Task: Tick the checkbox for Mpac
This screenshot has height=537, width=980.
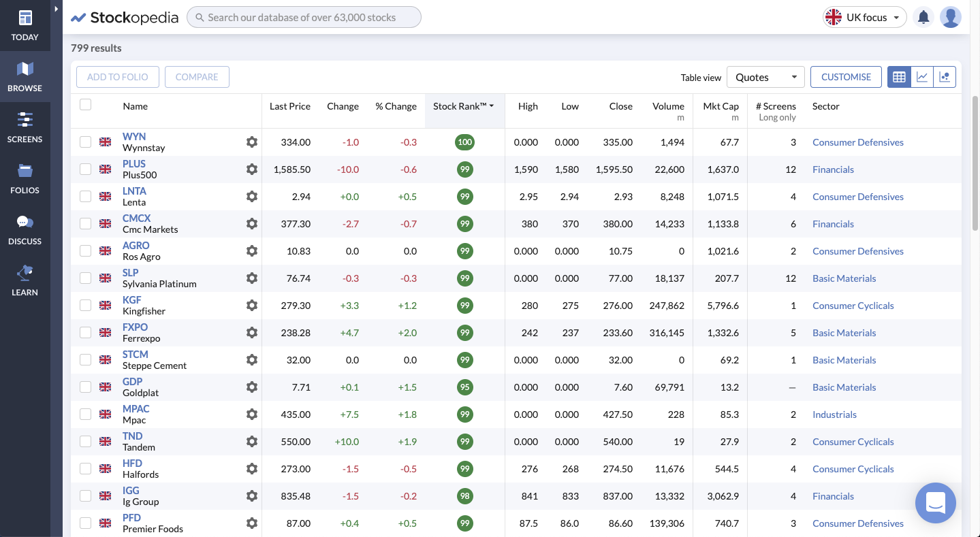Action: coord(85,414)
